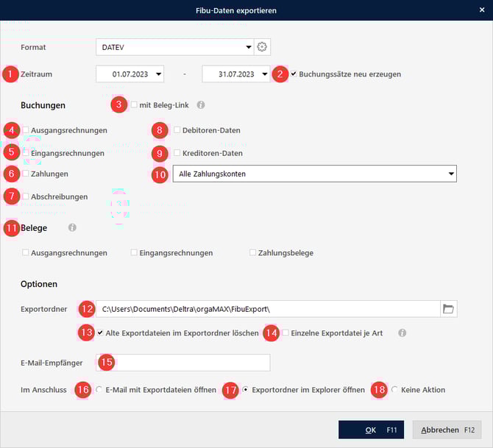Select E-Mail mit Exportdateien öffnen radio

(99, 390)
